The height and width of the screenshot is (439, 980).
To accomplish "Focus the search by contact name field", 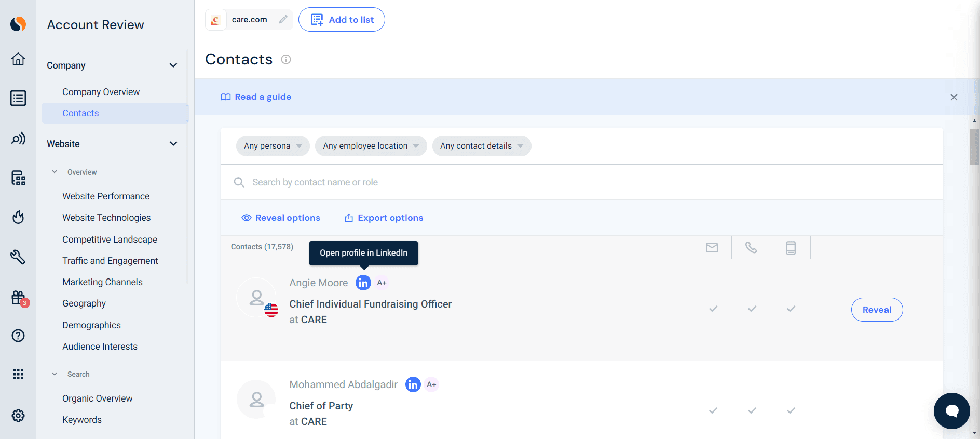I will (x=581, y=182).
